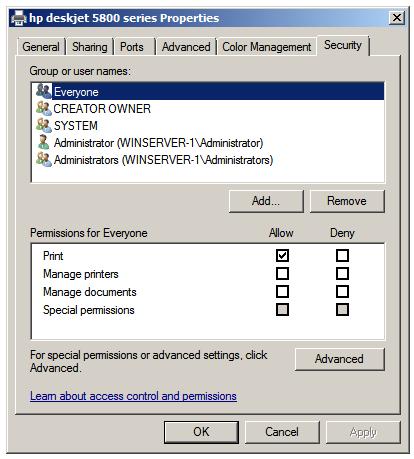Check Allow for Manage printers
This screenshot has width=414, height=459.
click(x=282, y=274)
